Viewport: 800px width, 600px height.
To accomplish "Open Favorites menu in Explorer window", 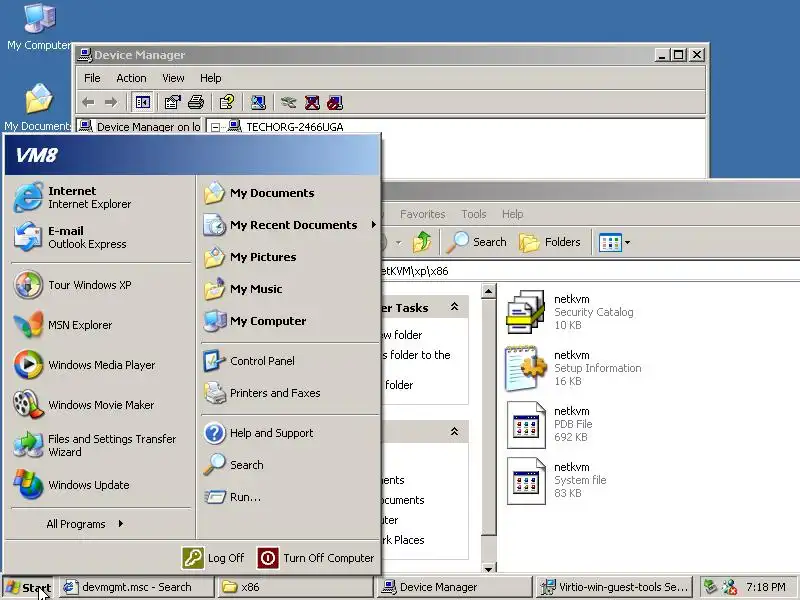I will pos(422,214).
